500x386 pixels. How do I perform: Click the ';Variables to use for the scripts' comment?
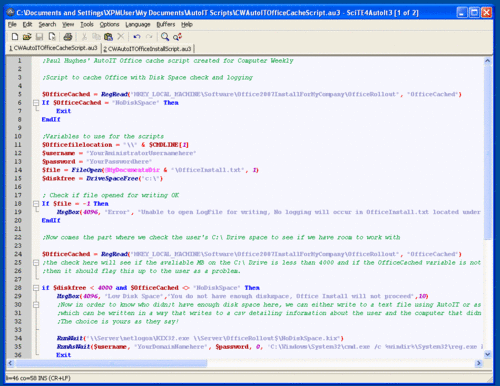[103, 136]
